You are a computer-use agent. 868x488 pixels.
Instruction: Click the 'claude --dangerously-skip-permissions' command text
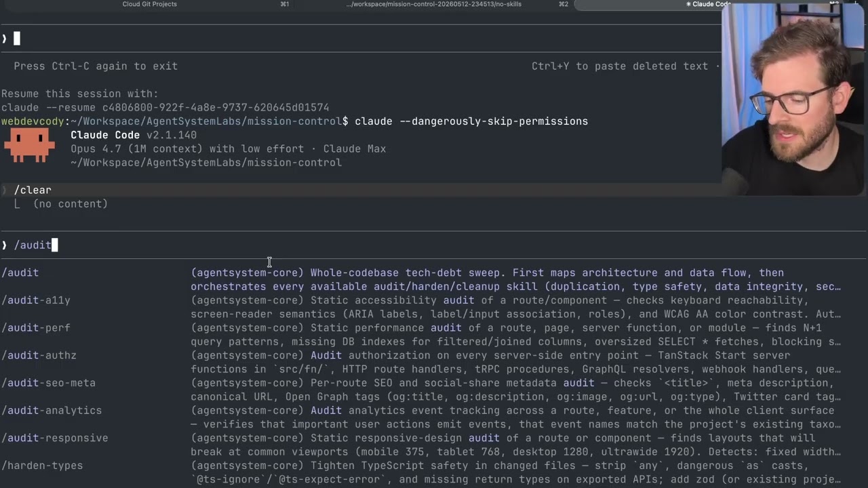pos(471,121)
